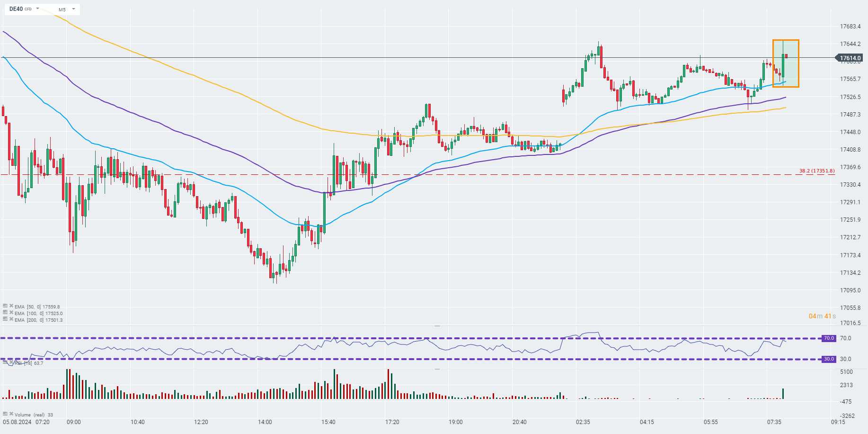Click the 17016.5 price axis label
868x434 pixels.
pos(850,323)
